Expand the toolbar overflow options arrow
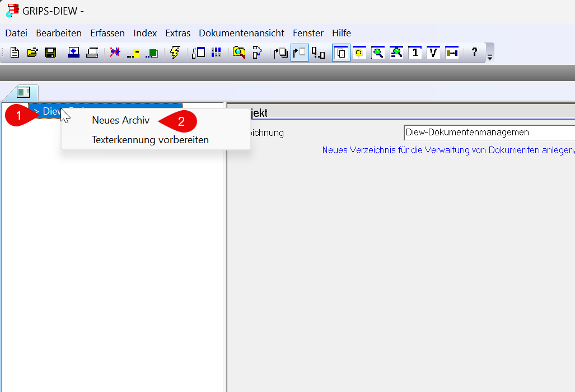 490,57
